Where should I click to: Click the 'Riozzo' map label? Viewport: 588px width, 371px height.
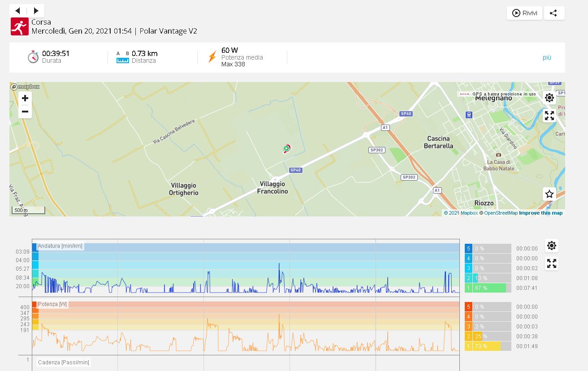(484, 203)
